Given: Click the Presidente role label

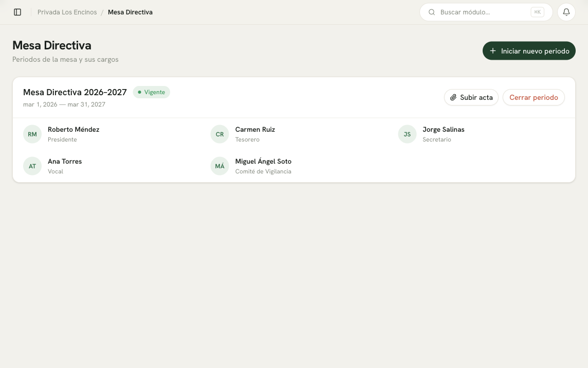Looking at the screenshot, I should tap(62, 139).
